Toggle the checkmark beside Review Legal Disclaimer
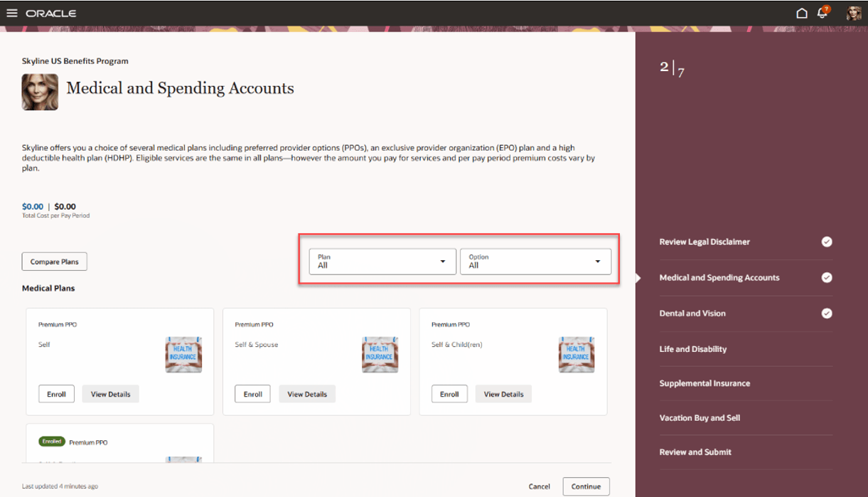The height and width of the screenshot is (497, 868). pyautogui.click(x=827, y=242)
